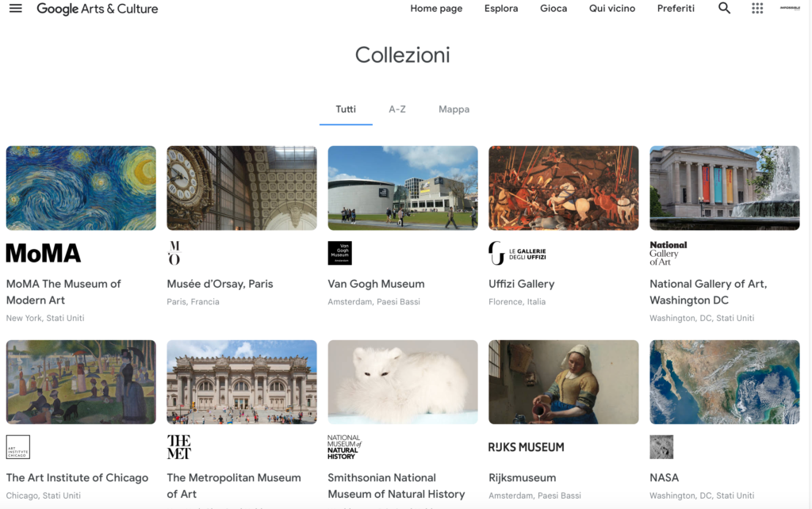Click the Rijks Museum logo

tap(527, 447)
